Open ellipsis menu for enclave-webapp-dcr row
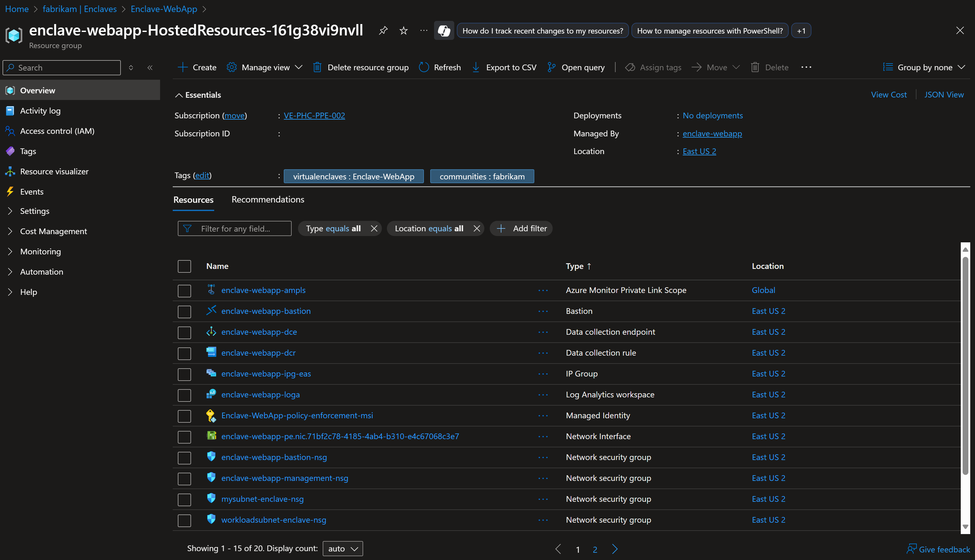 coord(543,353)
